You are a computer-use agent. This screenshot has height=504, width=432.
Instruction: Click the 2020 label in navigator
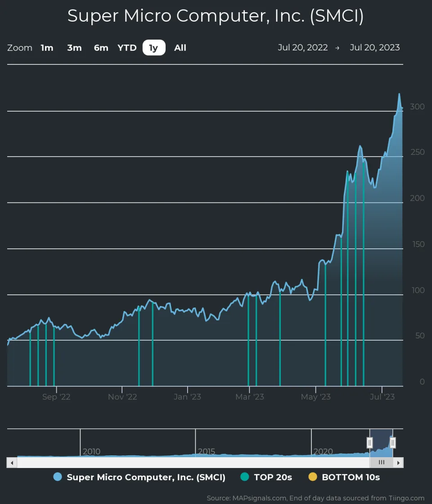click(x=323, y=452)
